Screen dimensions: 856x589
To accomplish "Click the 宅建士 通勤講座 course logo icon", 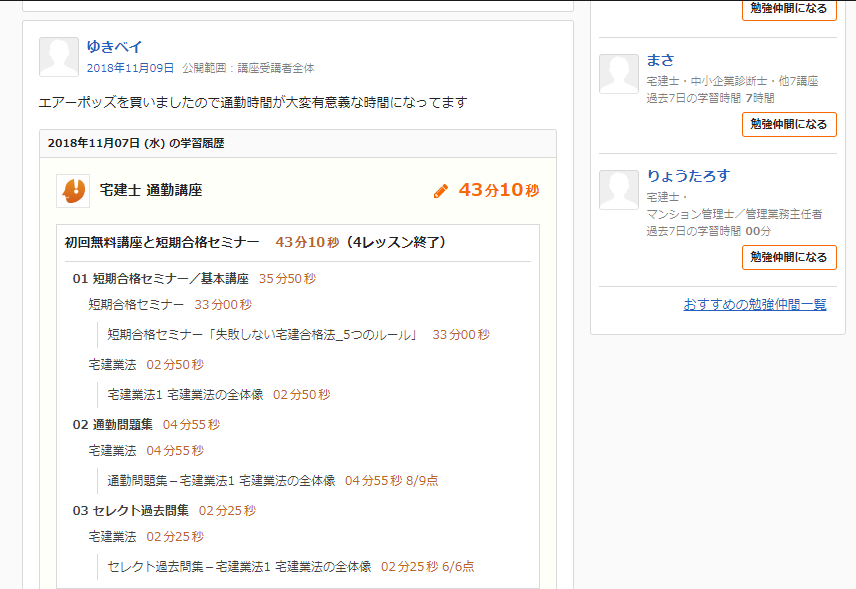I will [x=73, y=191].
